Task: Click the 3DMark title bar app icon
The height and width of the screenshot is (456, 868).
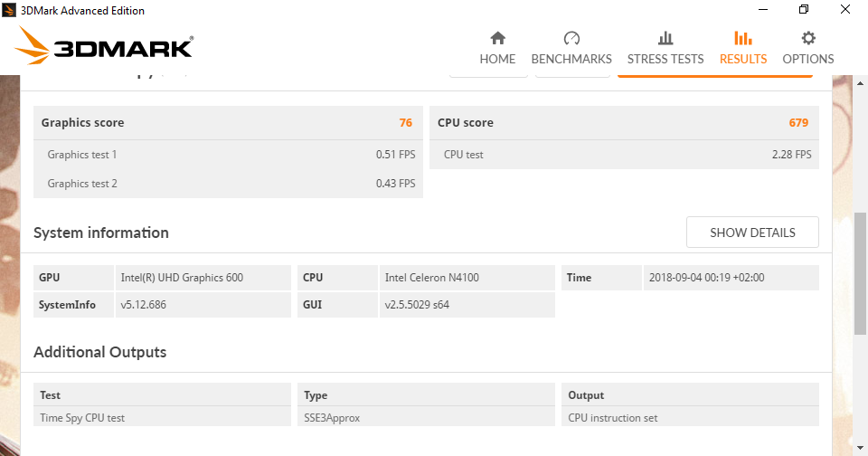Action: click(x=9, y=10)
